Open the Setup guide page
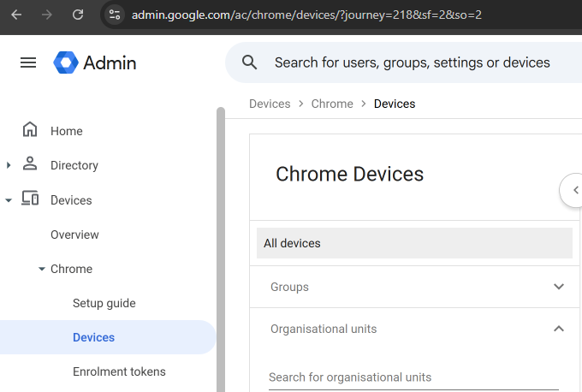This screenshot has width=582, height=392. (104, 303)
